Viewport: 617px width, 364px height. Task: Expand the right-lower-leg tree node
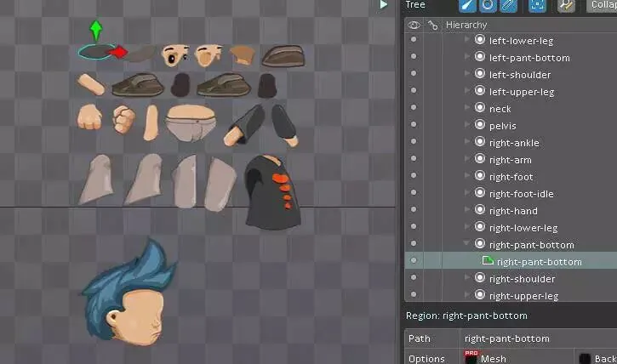click(466, 227)
